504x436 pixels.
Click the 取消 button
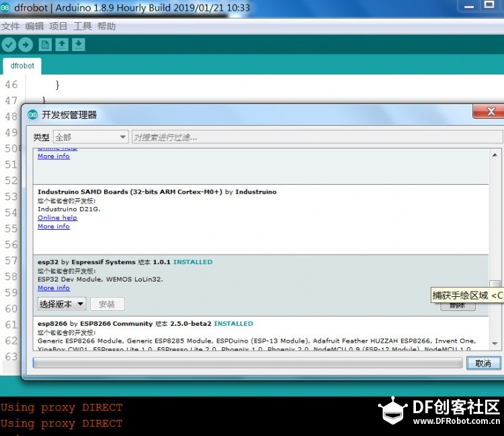[483, 363]
